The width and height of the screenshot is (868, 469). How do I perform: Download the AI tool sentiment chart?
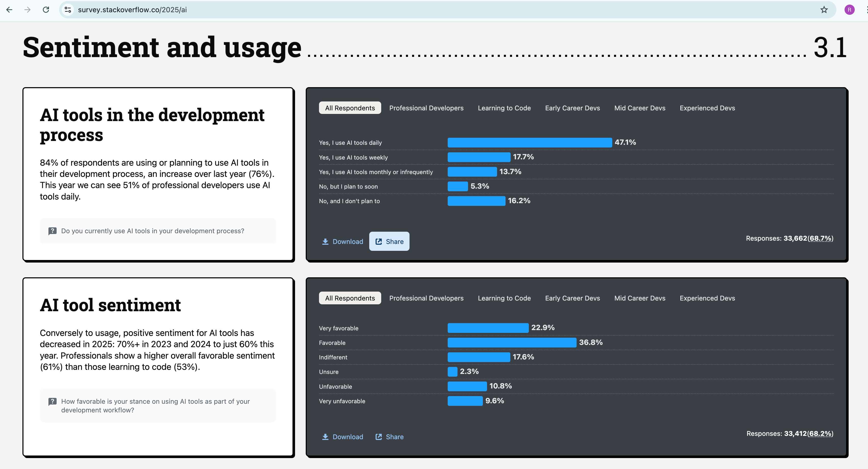point(343,437)
